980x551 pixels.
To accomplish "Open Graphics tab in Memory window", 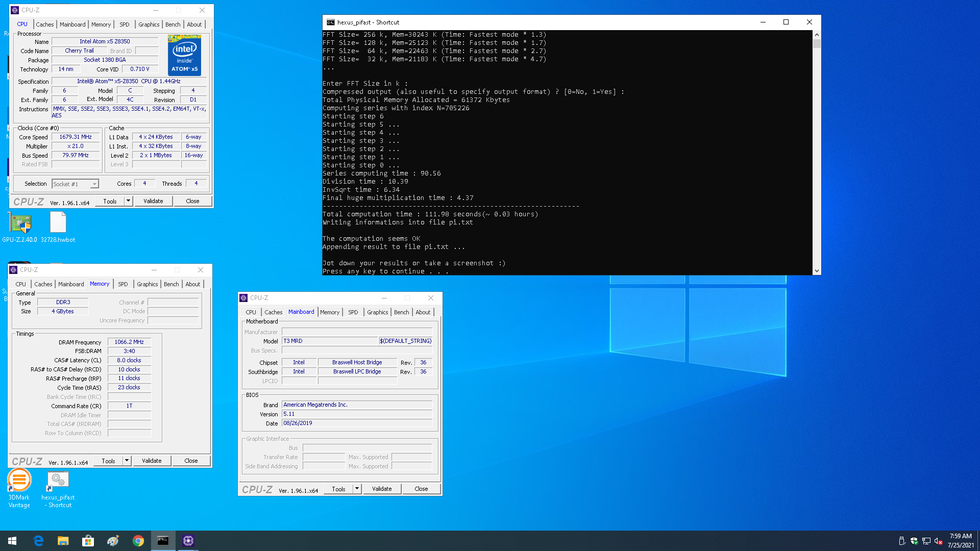I will 148,284.
